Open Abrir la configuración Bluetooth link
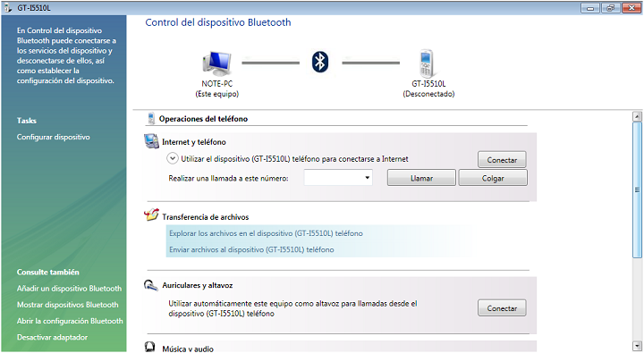This screenshot has height=353, width=644. coord(70,321)
